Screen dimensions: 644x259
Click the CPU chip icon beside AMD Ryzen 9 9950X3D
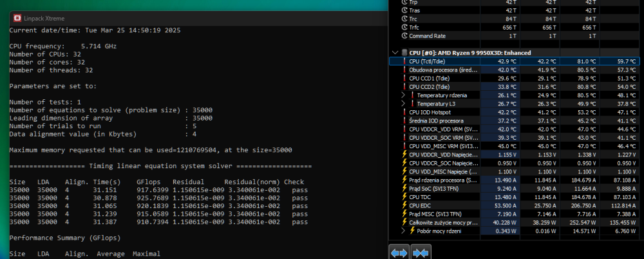(403, 52)
